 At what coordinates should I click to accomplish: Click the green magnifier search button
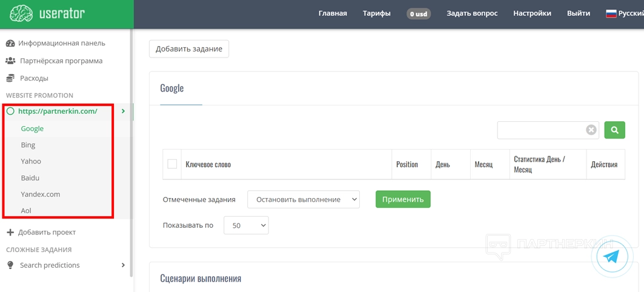tap(614, 130)
